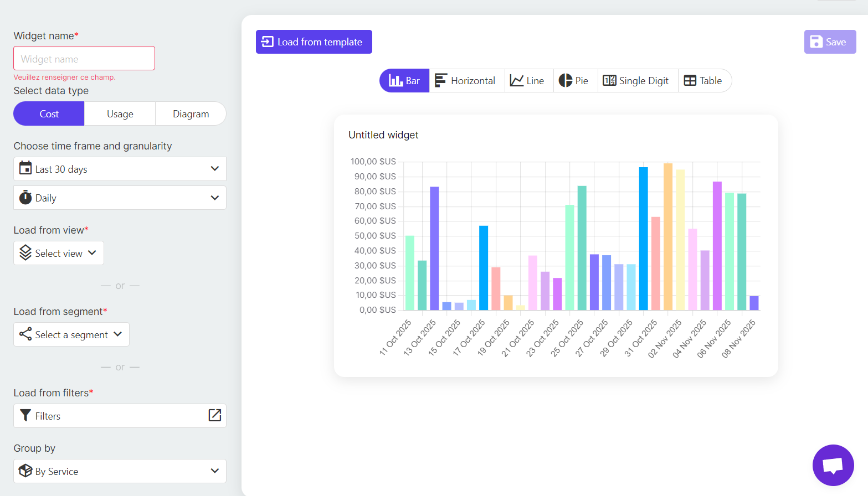Screen dimensions: 868x496
Task: Switch to the Table view icon
Action: pyautogui.click(x=690, y=80)
